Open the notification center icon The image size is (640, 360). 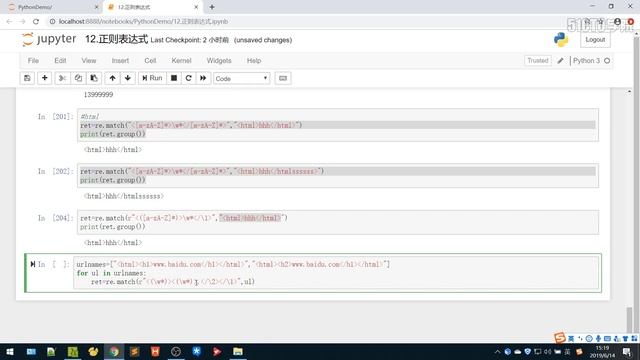pyautogui.click(x=627, y=351)
